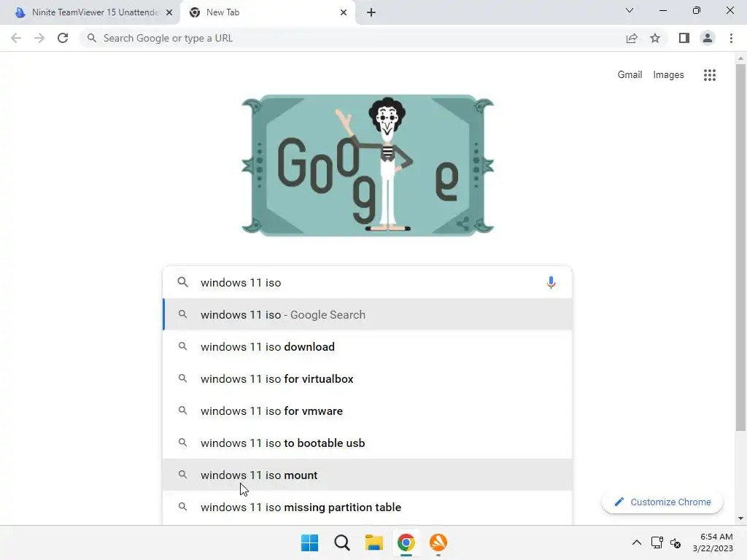Open the Chrome three-dot menu
This screenshot has height=560, width=747.
coord(731,38)
